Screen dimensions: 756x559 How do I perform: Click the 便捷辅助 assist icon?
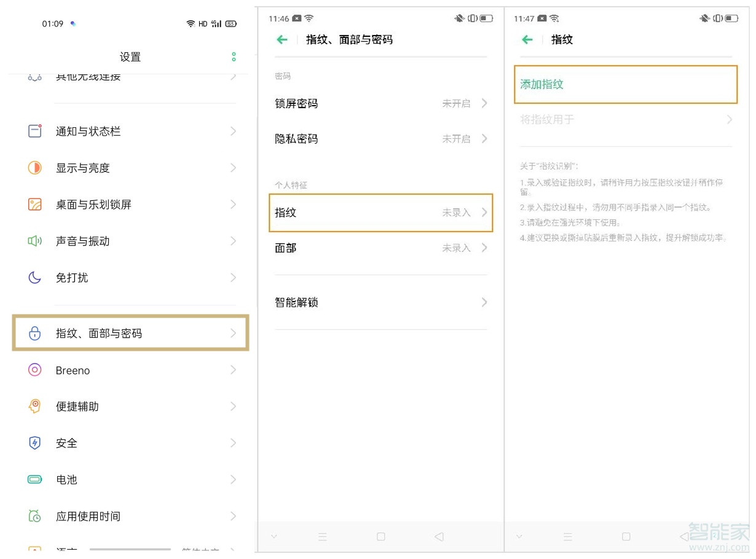35,406
